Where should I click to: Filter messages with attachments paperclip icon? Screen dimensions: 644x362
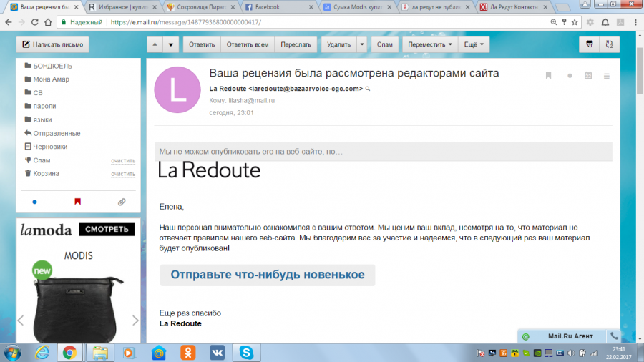tap(121, 202)
